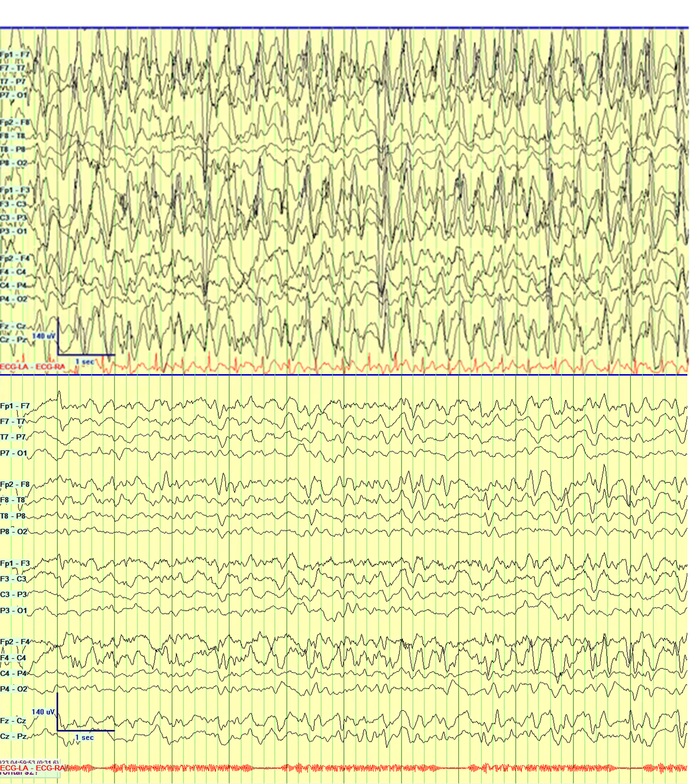Click the 140 uV scale label in upper panel
690x784 pixels.
(x=43, y=336)
